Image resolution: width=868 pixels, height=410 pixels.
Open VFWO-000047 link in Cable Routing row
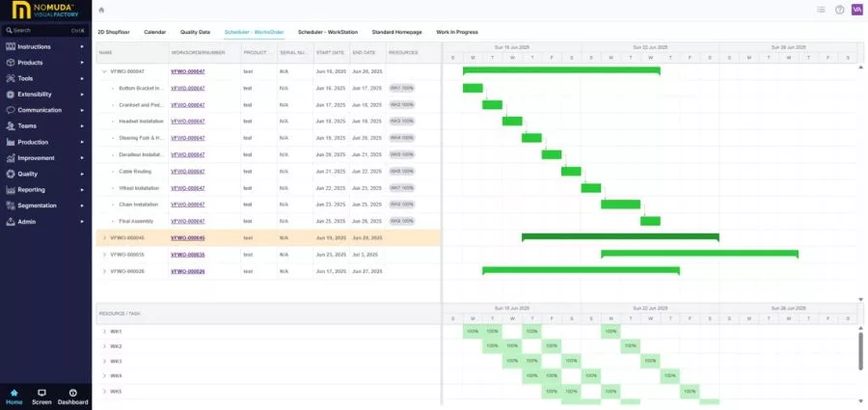(x=188, y=171)
